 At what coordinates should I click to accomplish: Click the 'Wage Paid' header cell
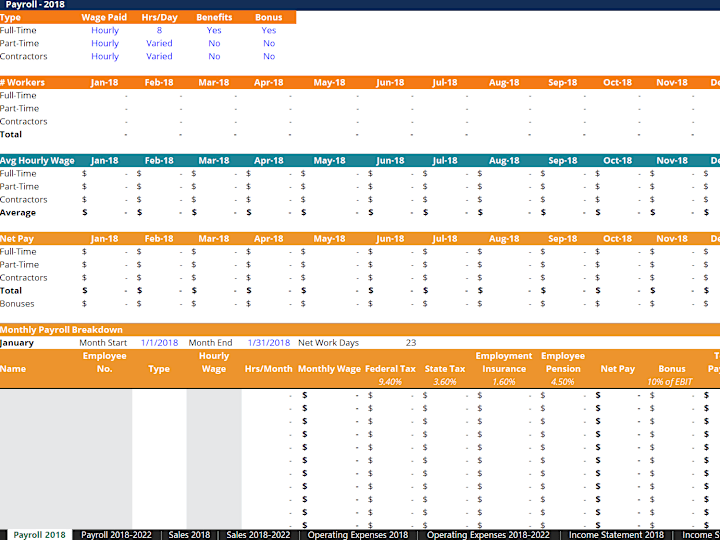104,17
